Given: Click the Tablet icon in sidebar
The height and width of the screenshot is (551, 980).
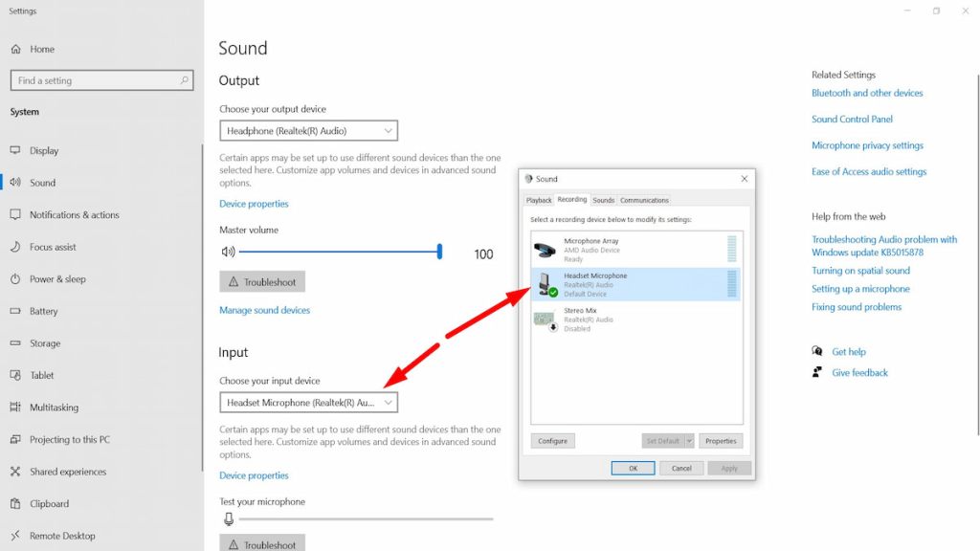Looking at the screenshot, I should click(x=15, y=375).
